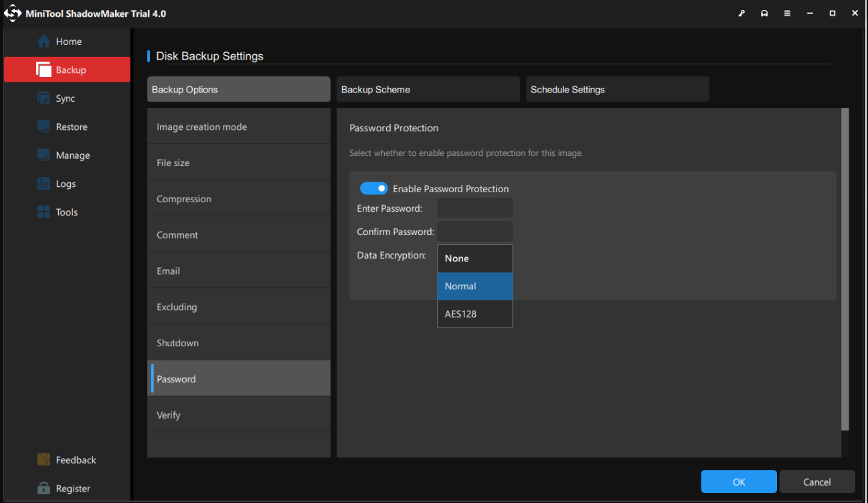Image resolution: width=868 pixels, height=503 pixels.
Task: Click the Enter Password input field
Action: click(x=474, y=208)
